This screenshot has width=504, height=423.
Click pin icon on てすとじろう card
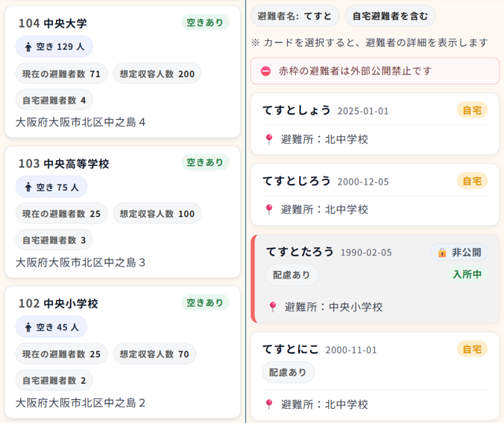pos(269,209)
